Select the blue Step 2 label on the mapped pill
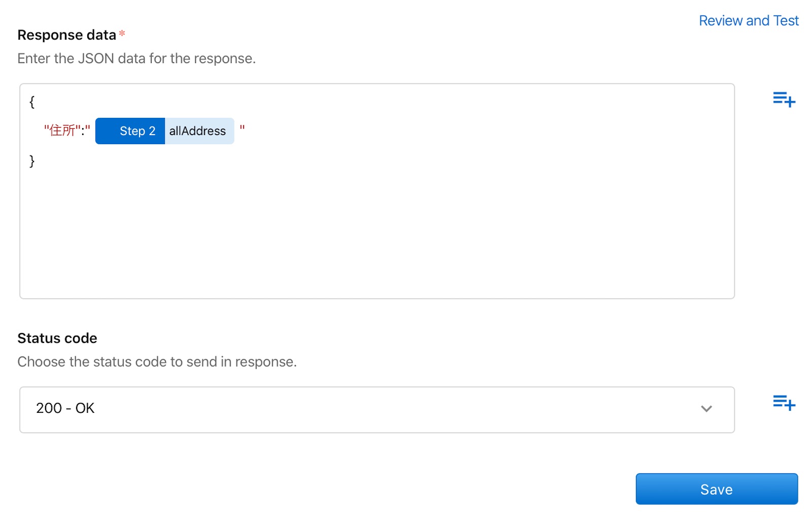The width and height of the screenshot is (812, 521). 137,131
